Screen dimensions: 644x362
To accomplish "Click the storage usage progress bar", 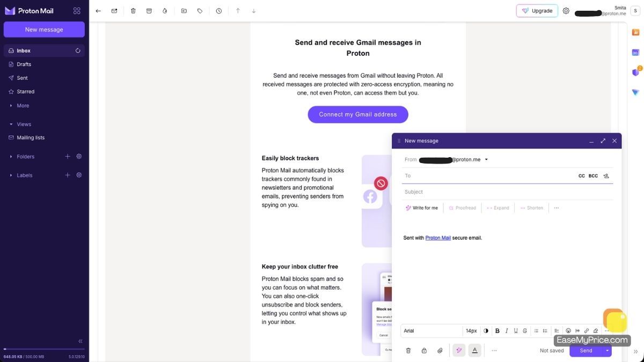I will pos(44,349).
